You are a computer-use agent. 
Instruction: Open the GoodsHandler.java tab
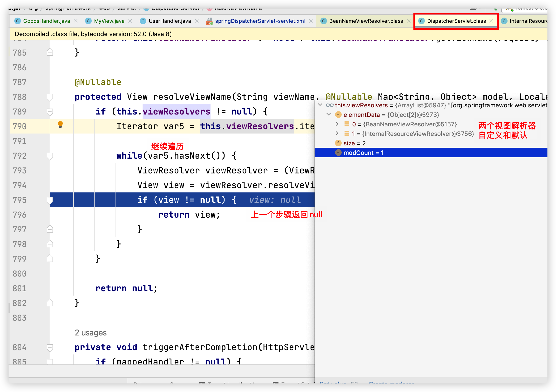(x=47, y=21)
